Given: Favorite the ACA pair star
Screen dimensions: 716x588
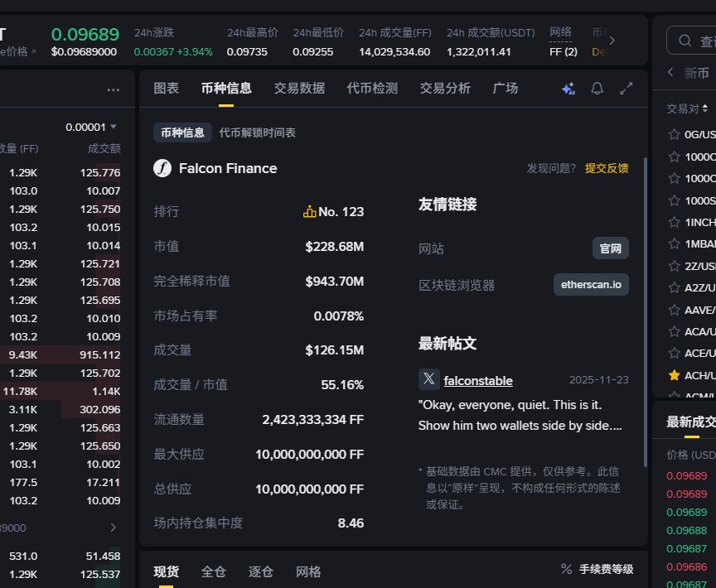Looking at the screenshot, I should tap(674, 331).
